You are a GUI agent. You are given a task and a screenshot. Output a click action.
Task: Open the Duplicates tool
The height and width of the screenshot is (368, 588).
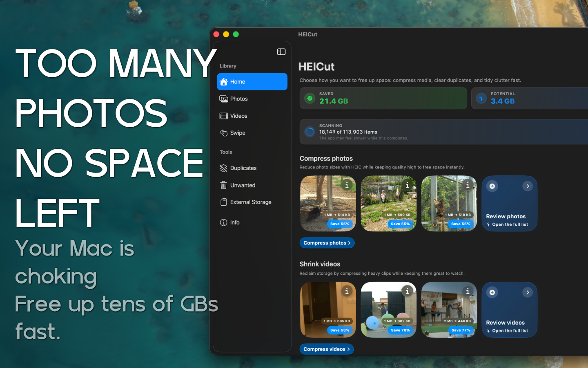[252, 168]
